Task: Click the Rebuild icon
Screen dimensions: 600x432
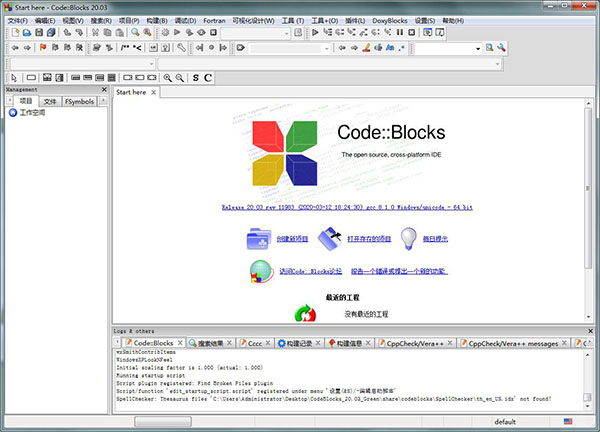Action: (x=201, y=33)
